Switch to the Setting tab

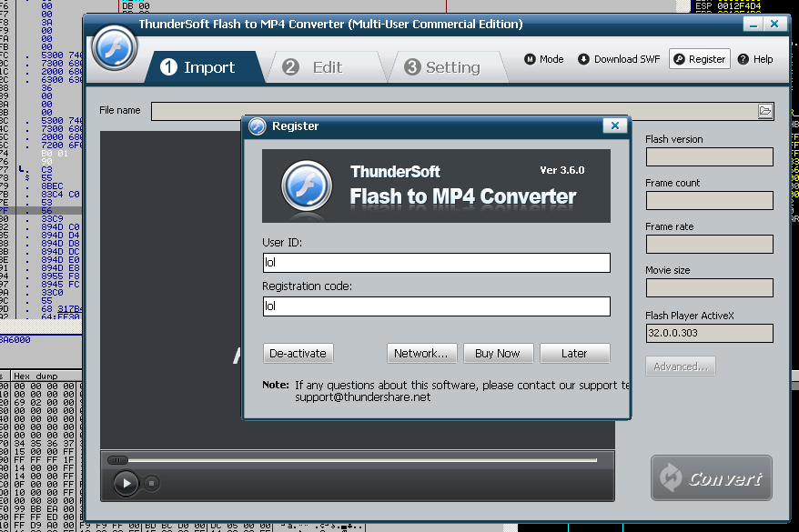click(449, 66)
